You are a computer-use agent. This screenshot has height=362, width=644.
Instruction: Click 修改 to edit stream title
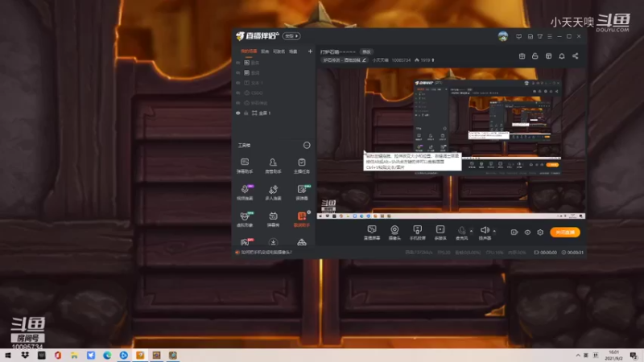(x=366, y=51)
